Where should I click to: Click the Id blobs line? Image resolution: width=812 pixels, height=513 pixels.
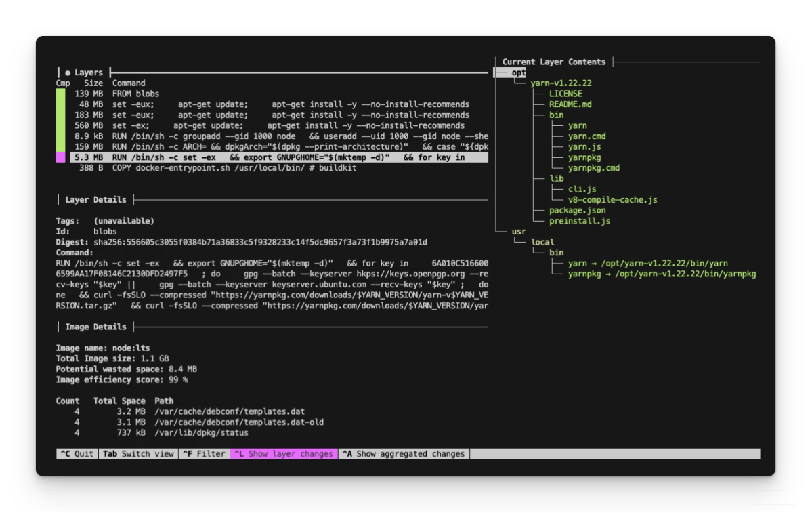pyautogui.click(x=86, y=232)
